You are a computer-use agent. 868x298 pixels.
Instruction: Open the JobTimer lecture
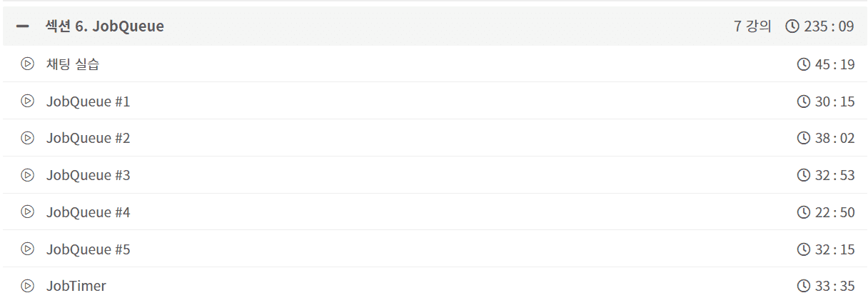(x=76, y=286)
